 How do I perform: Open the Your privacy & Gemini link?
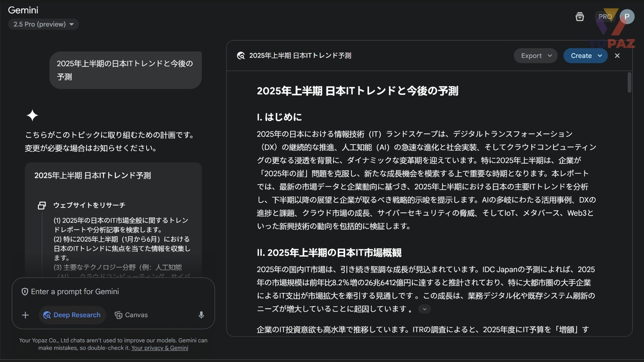point(160,348)
